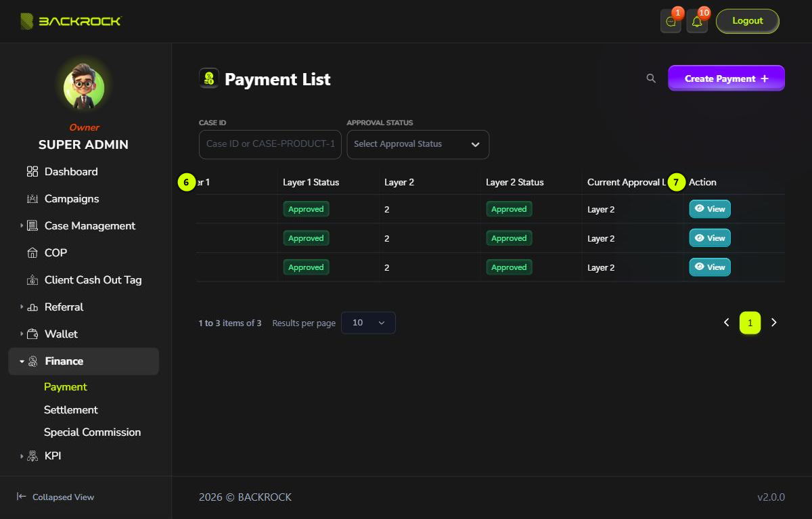
Task: Click the KPI sidebar icon
Action: tap(32, 456)
